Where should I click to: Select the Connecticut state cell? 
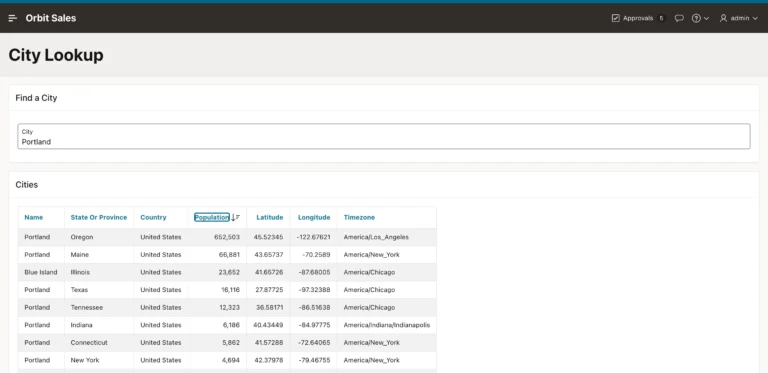89,343
